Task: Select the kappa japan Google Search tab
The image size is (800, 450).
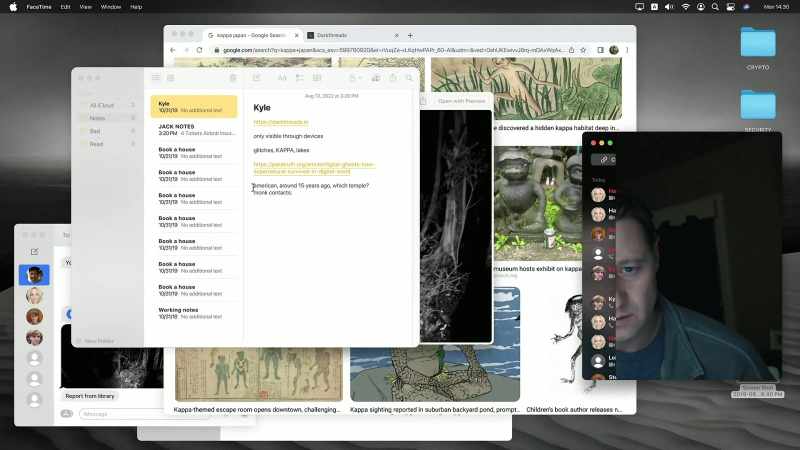Action: 253,35
